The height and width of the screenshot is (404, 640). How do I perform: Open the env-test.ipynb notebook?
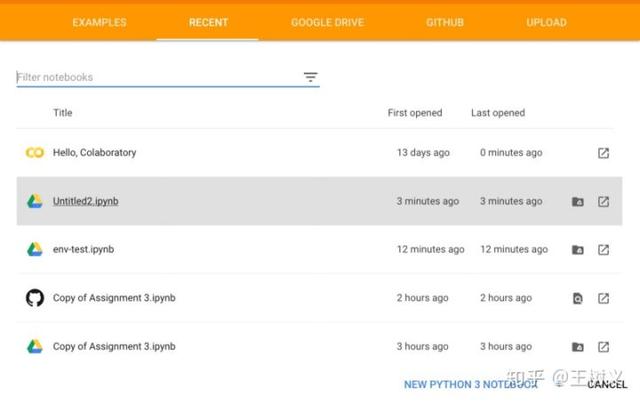click(x=84, y=249)
